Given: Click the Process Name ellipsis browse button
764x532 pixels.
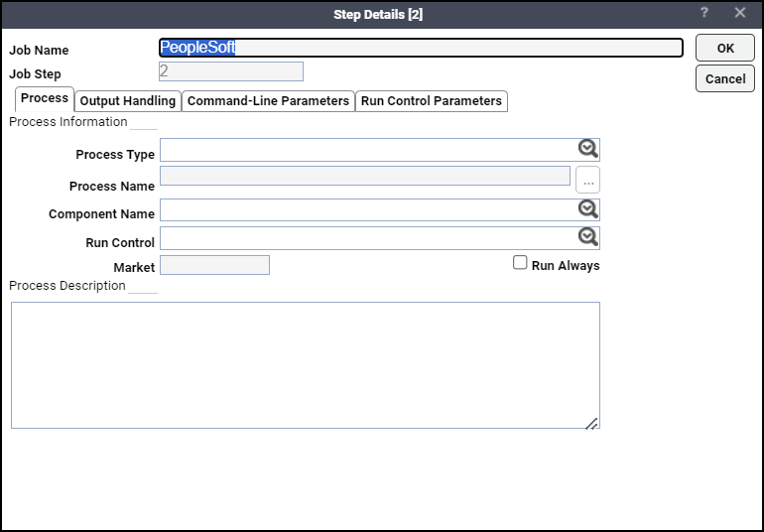Looking at the screenshot, I should (x=588, y=180).
